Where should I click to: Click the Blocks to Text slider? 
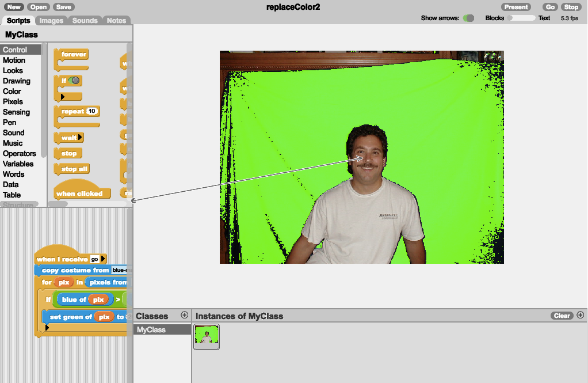click(x=521, y=18)
